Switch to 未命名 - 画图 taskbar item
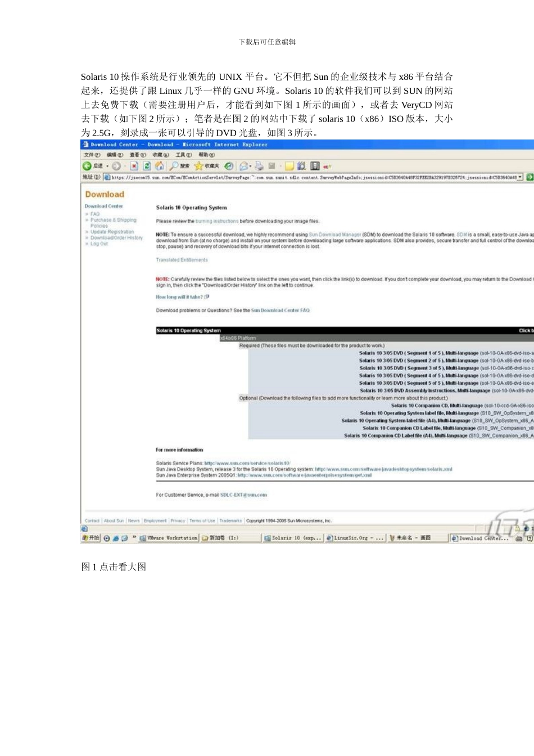This screenshot has width=534, height=756. pyautogui.click(x=418, y=538)
